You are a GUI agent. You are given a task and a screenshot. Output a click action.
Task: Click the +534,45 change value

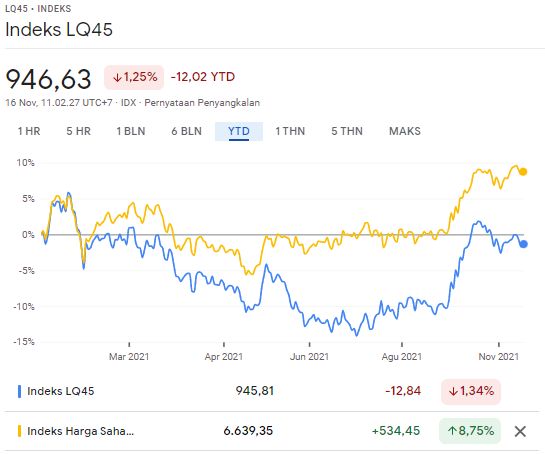[396, 431]
